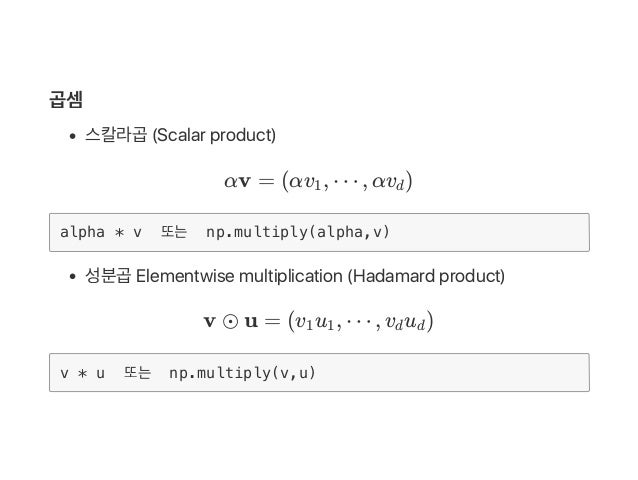Click np.multiply(alpha,v) code snippet

[x=297, y=232]
